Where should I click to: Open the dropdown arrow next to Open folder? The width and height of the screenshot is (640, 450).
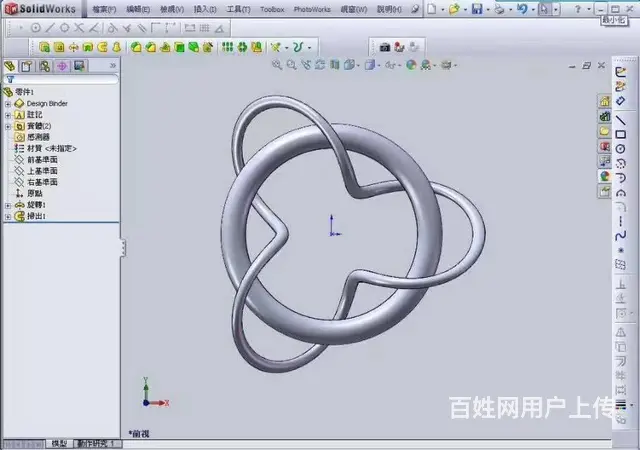pyautogui.click(x=465, y=9)
